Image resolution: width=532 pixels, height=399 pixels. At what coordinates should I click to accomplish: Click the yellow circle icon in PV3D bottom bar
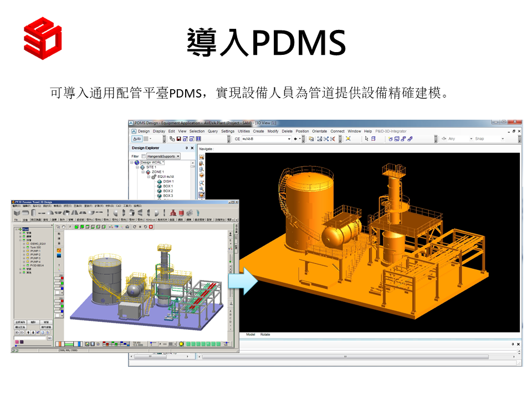point(181,344)
